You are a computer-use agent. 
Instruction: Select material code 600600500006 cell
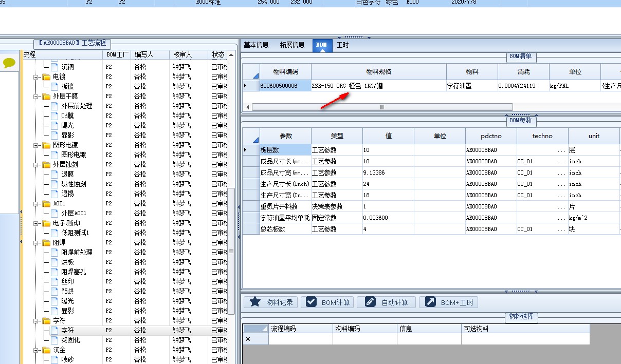coord(285,86)
